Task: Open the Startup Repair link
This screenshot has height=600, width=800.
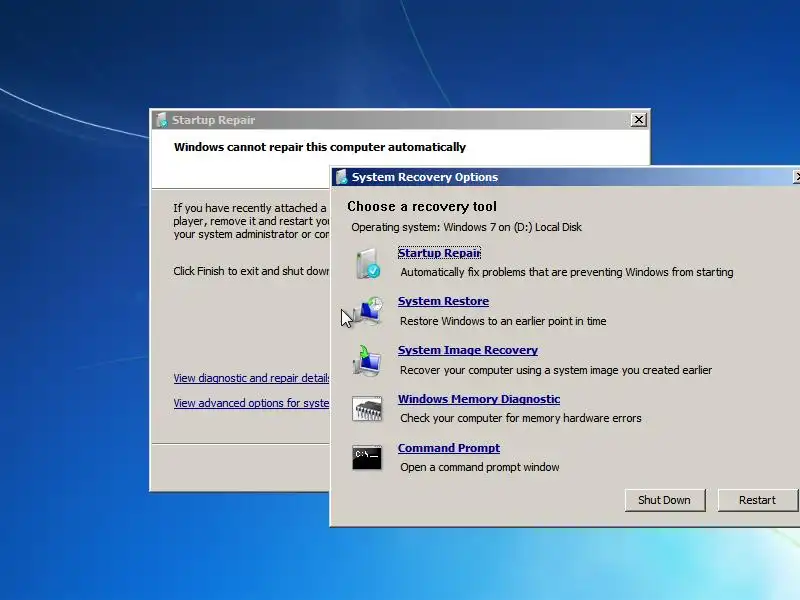Action: click(x=439, y=253)
